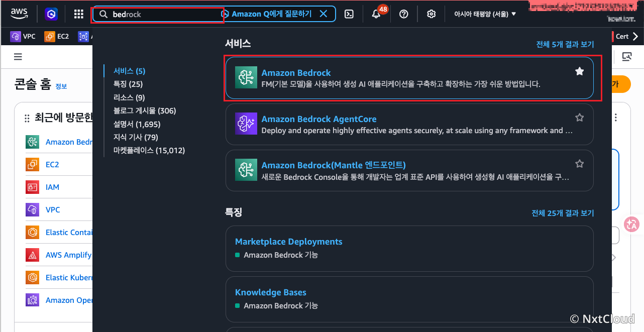Screen dimensions: 644x332
Task: Open the Asia Pacific (Seoul) region dropdown
Action: pyautogui.click(x=485, y=14)
